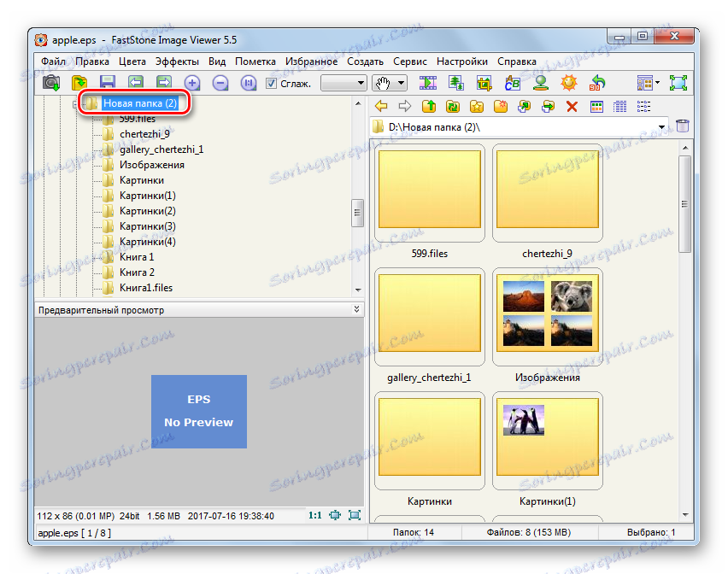Start the slideshow filmstrip icon
Image resolution: width=728 pixels, height=574 pixels.
427,84
